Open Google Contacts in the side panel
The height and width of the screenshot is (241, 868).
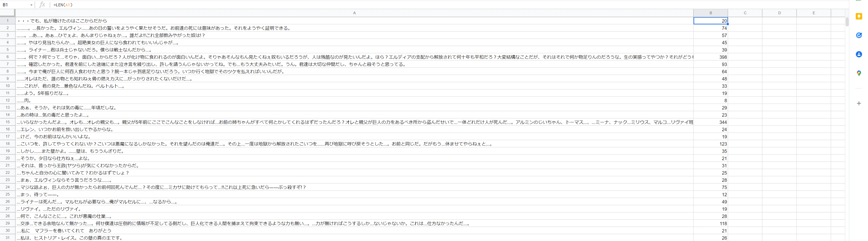859,54
